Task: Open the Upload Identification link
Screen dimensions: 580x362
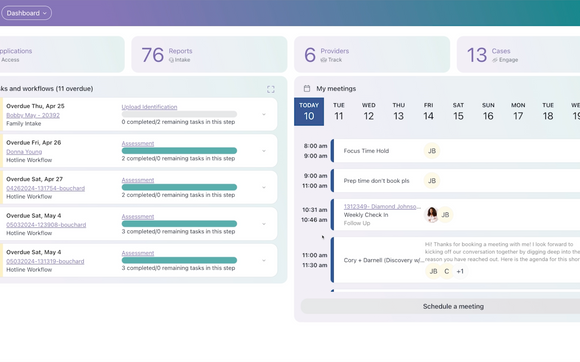Action: pos(149,107)
